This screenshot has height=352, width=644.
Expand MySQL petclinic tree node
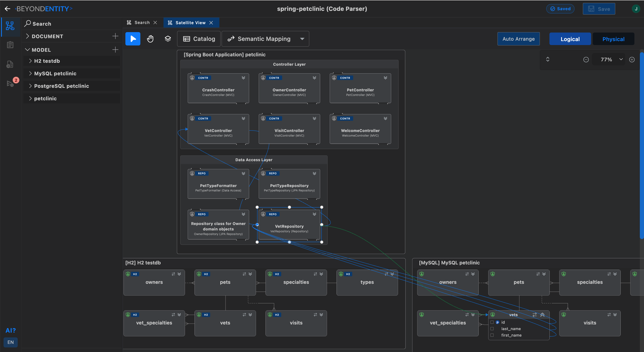click(30, 73)
